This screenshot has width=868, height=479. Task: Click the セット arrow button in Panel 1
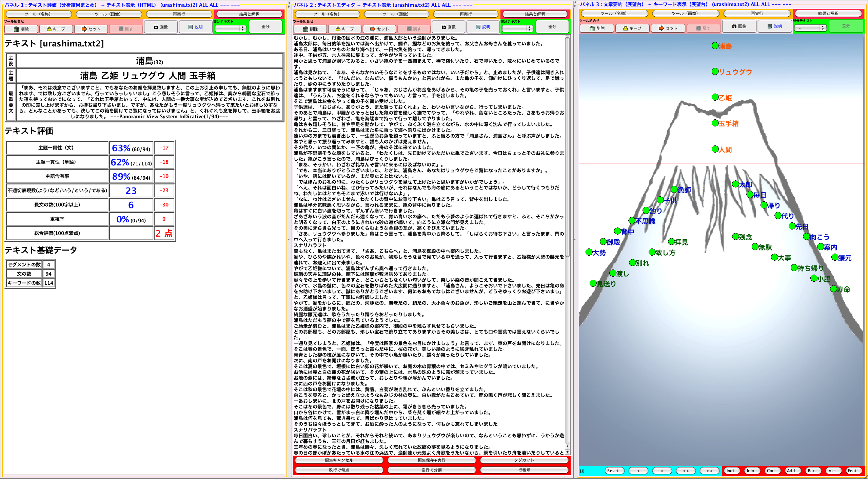point(91,29)
